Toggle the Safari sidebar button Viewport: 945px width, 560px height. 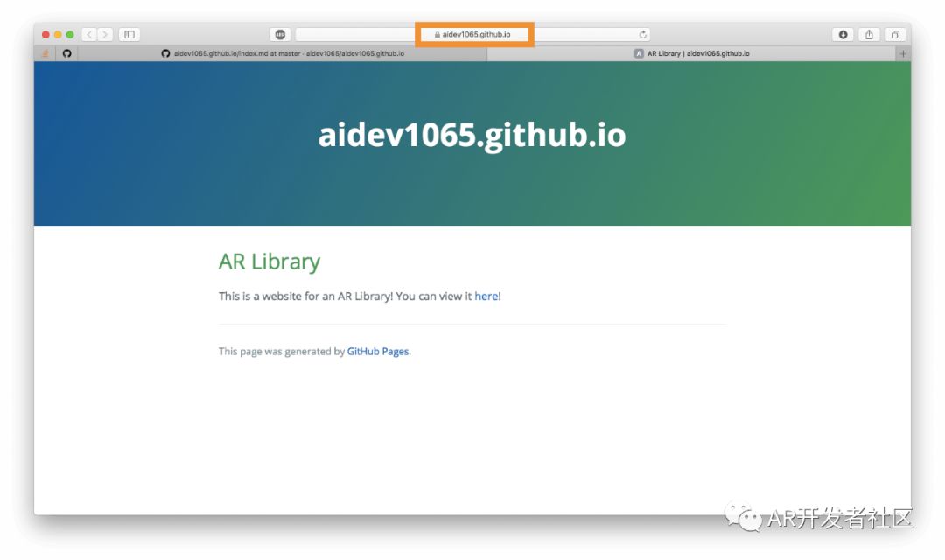[129, 34]
